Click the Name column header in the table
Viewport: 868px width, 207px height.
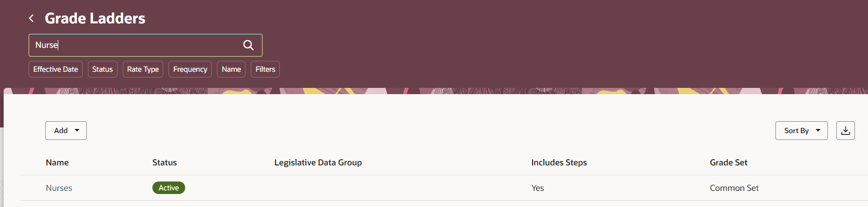[x=57, y=162]
